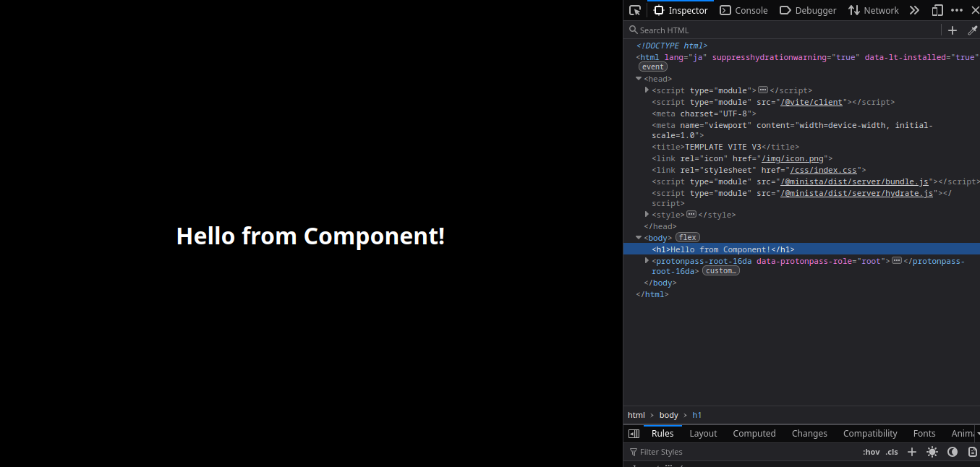Viewport: 980px width, 467px height.
Task: Click the event badge on html element
Action: click(x=652, y=67)
